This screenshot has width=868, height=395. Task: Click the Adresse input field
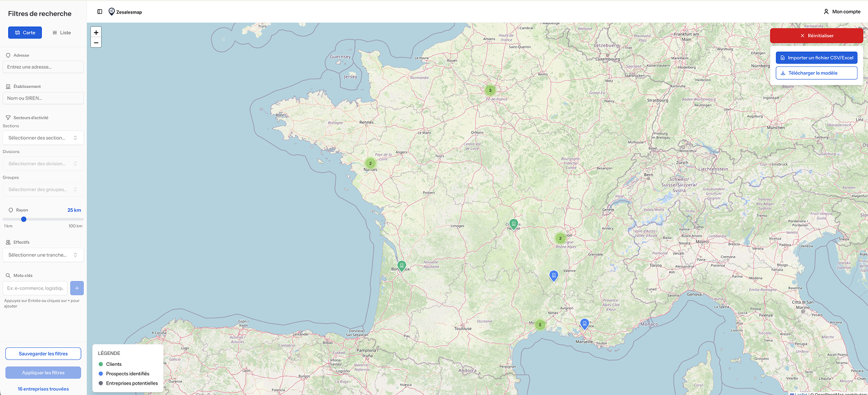[x=43, y=67]
